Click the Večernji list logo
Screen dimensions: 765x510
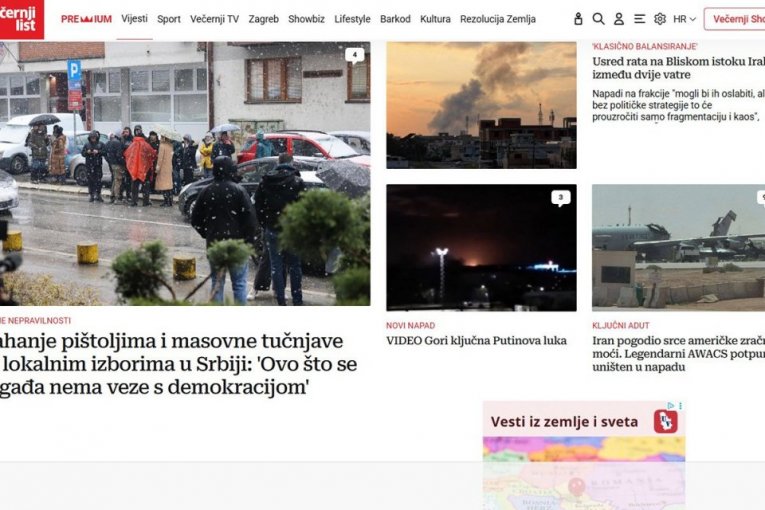click(21, 20)
